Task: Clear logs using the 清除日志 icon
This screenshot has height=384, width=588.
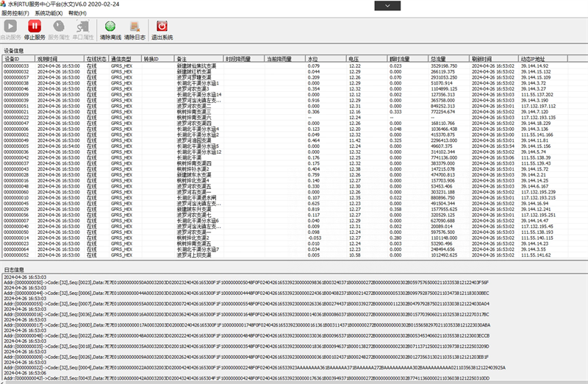Action: (135, 26)
